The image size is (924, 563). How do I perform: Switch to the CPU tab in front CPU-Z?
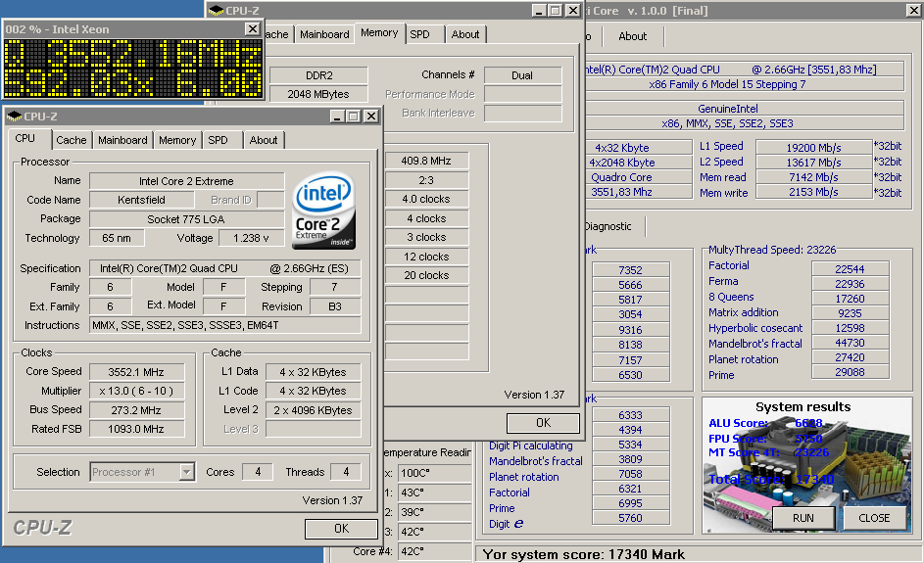click(x=24, y=138)
